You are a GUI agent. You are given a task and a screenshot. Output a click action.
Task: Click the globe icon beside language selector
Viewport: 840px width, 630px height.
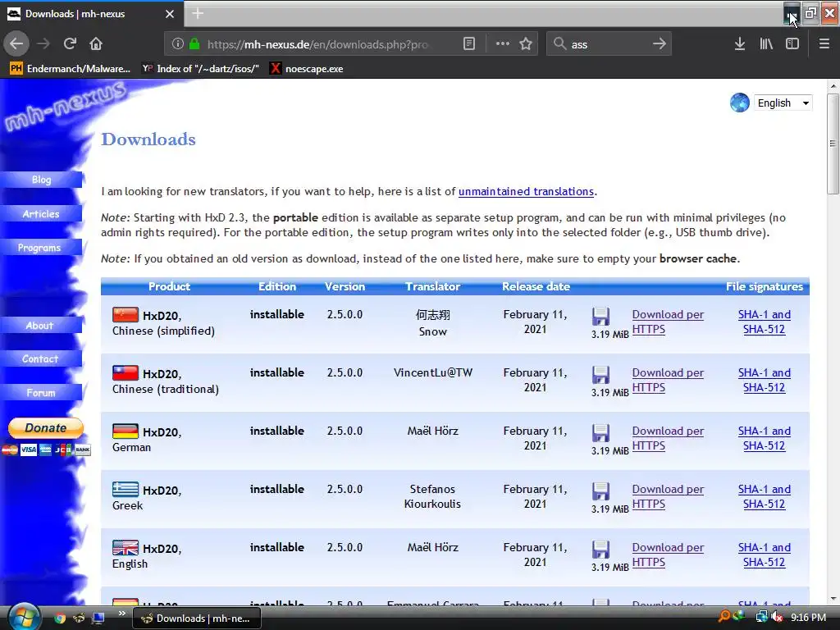(740, 103)
